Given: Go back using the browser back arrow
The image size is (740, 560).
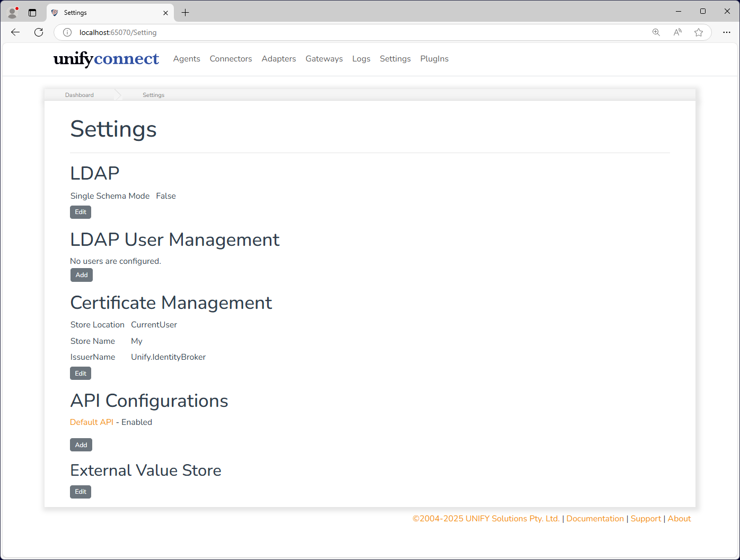Looking at the screenshot, I should point(15,32).
